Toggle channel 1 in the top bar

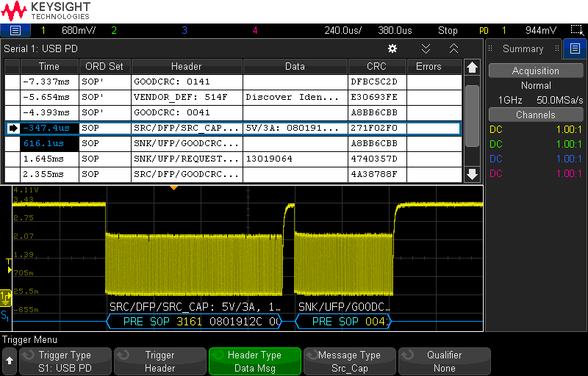(x=43, y=31)
